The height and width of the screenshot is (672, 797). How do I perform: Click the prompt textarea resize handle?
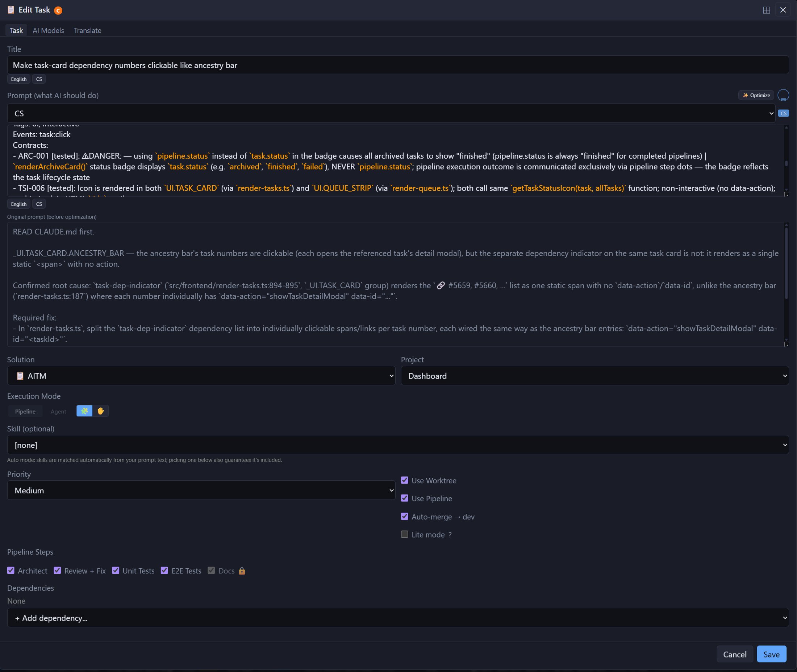coord(786,194)
